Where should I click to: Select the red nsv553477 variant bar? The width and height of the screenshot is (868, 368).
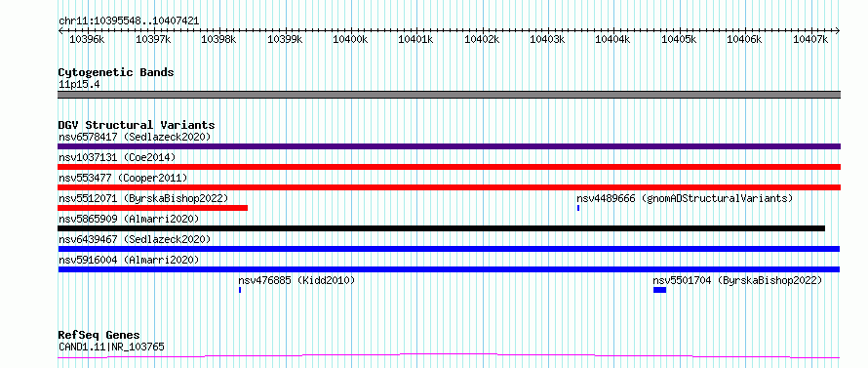click(x=449, y=187)
